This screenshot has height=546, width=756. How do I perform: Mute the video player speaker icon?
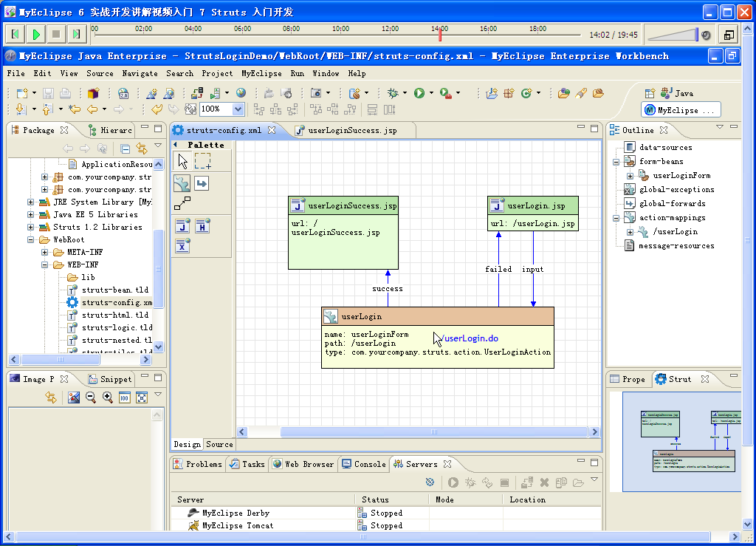(706, 35)
